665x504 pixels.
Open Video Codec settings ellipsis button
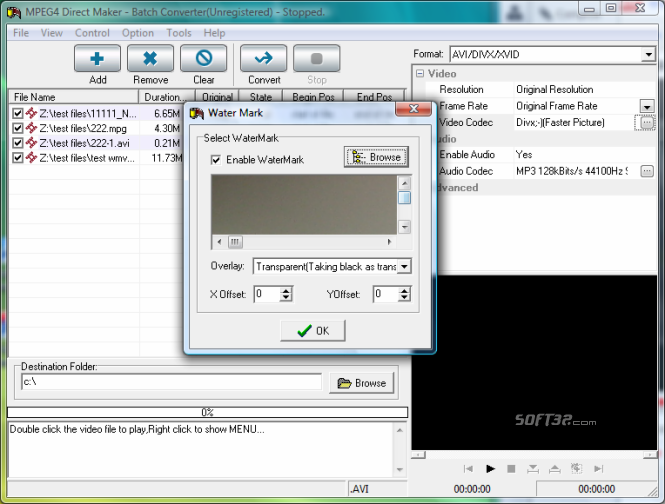[x=647, y=123]
